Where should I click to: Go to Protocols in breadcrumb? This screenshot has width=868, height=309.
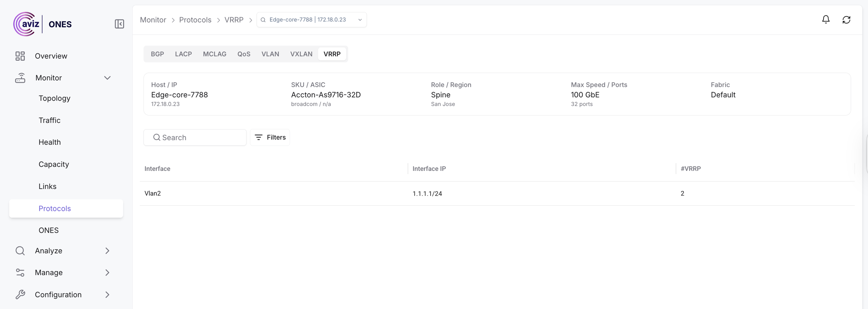[195, 20]
